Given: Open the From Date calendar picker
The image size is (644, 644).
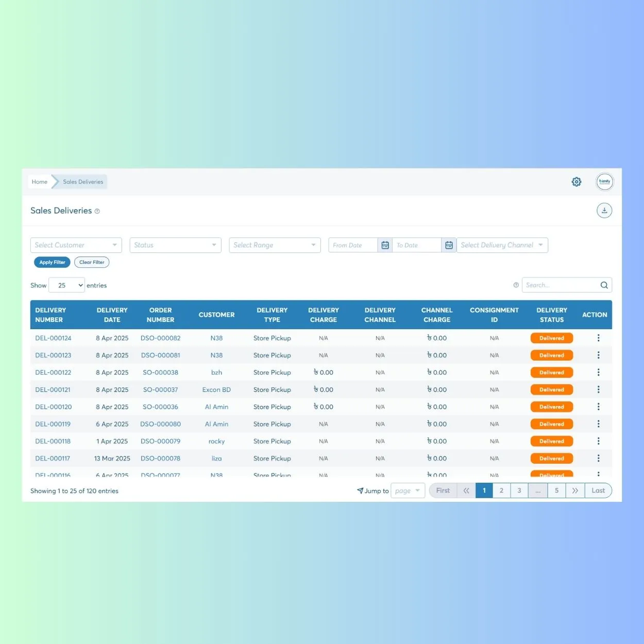Looking at the screenshot, I should tap(385, 245).
